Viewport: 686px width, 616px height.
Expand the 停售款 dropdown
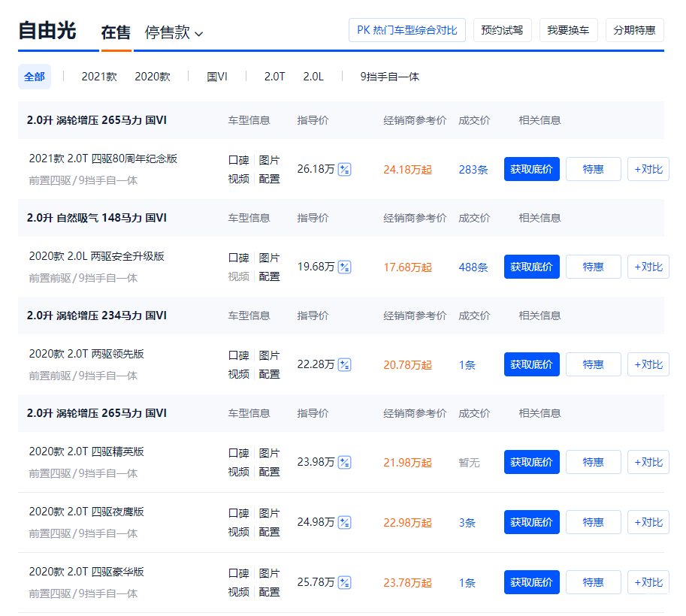(174, 32)
